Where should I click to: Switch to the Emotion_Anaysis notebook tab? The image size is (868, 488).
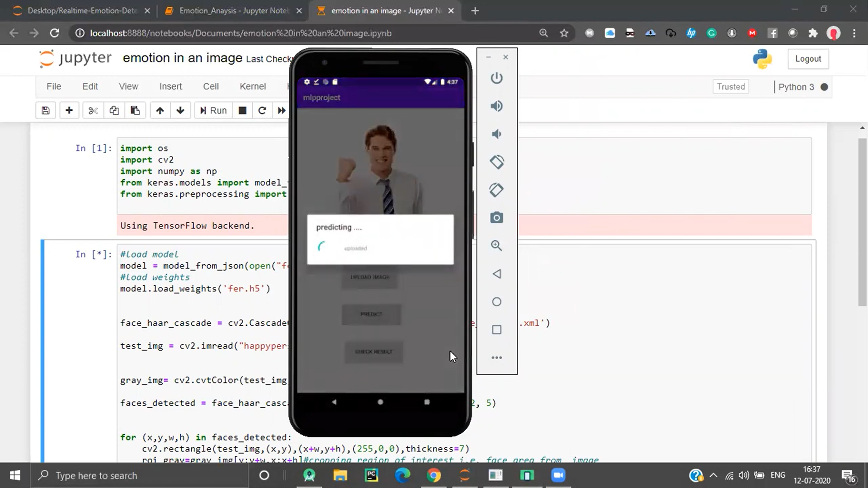[x=233, y=10]
